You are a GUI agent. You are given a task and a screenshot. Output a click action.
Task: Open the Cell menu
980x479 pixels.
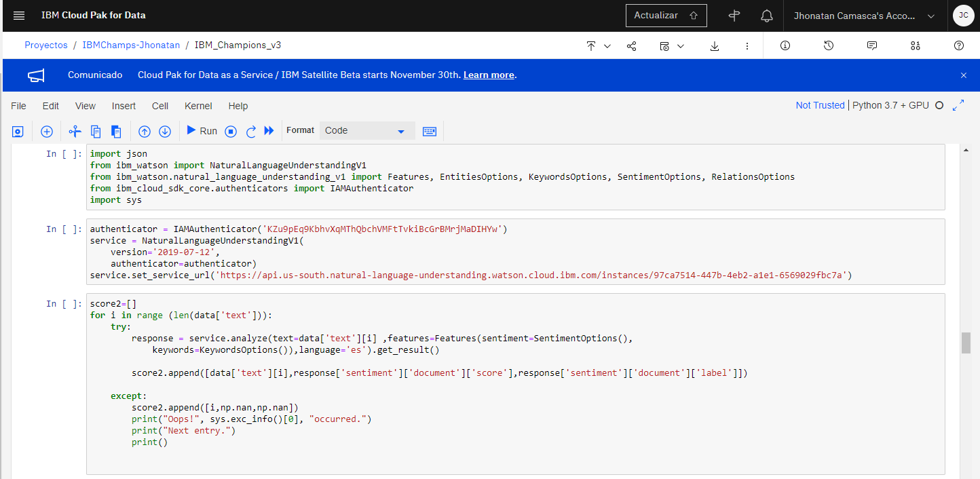(x=160, y=106)
